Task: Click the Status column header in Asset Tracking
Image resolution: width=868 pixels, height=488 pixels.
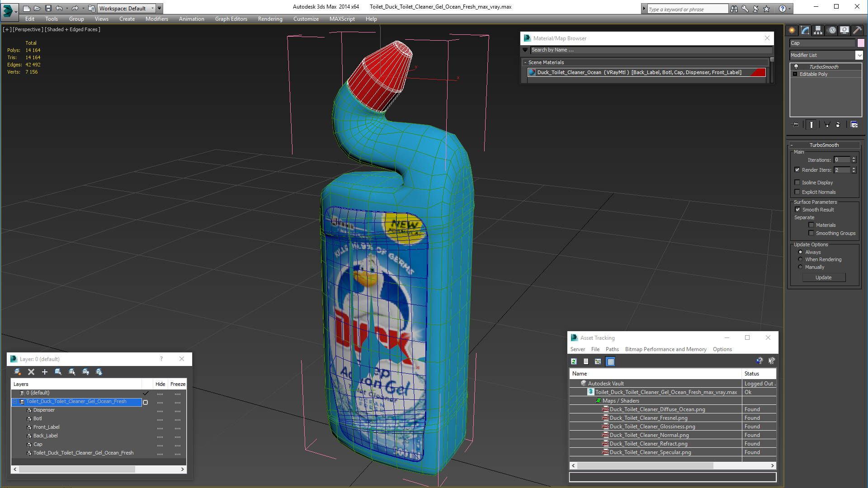Action: [x=759, y=374]
